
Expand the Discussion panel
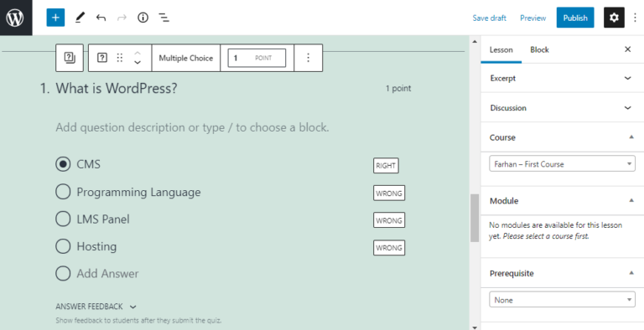[x=563, y=107]
